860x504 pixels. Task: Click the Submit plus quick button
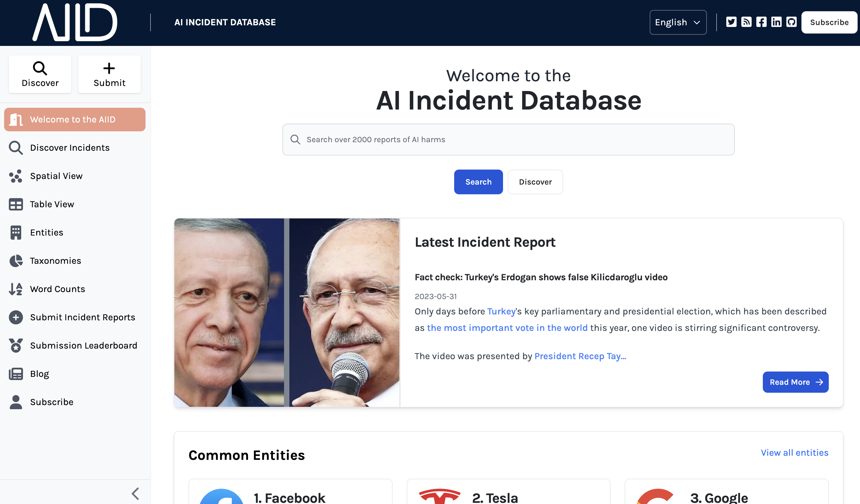point(109,74)
